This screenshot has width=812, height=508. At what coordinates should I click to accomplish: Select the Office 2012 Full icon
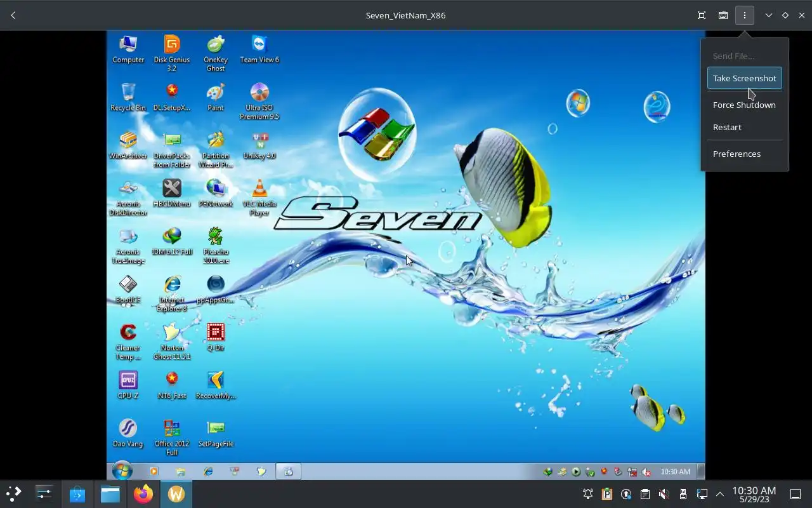coord(172,439)
